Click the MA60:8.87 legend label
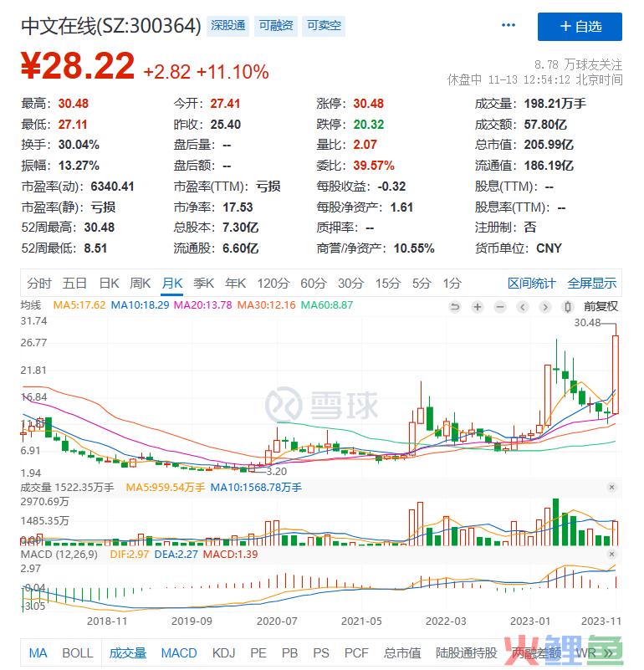The width and height of the screenshot is (644, 670). click(x=327, y=305)
